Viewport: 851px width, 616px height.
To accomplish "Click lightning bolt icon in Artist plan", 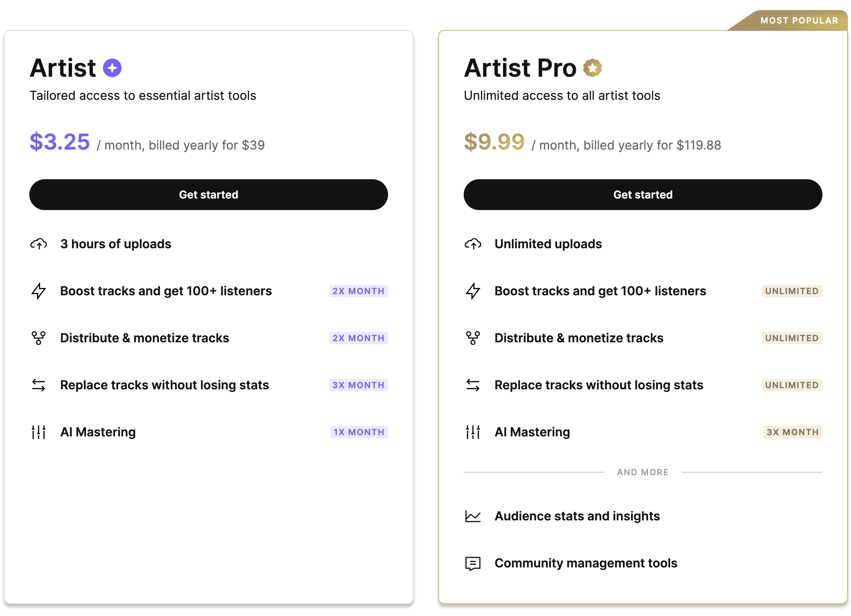I will tap(39, 291).
